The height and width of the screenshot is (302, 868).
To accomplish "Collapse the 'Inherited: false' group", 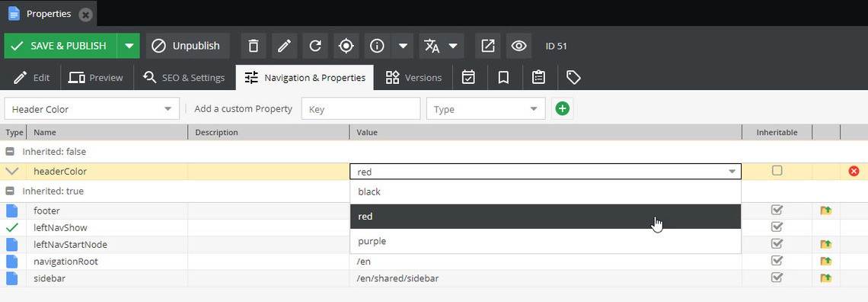I will (10, 151).
